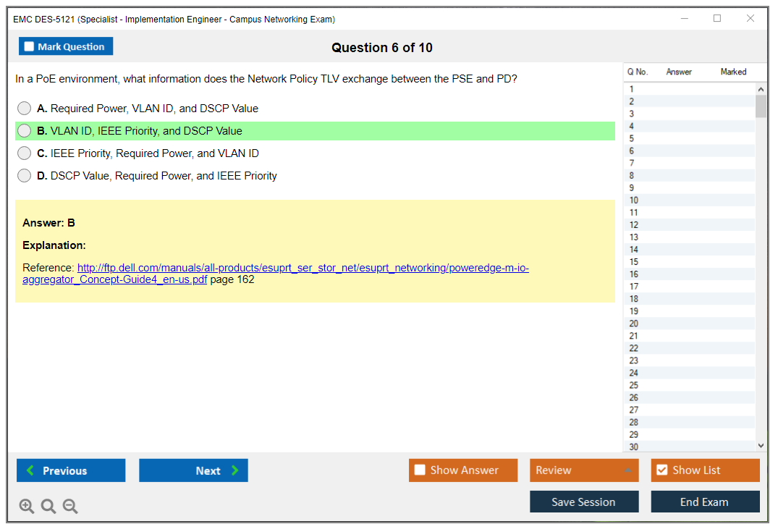The width and height of the screenshot is (778, 532).
Task: Click Save Session button
Action: tap(584, 502)
